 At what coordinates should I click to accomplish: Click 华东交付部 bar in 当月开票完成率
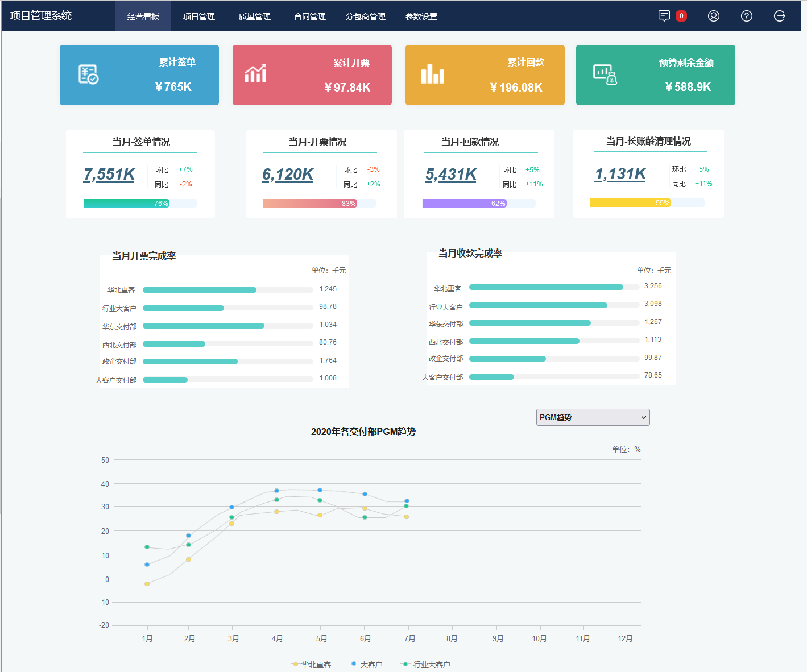204,326
